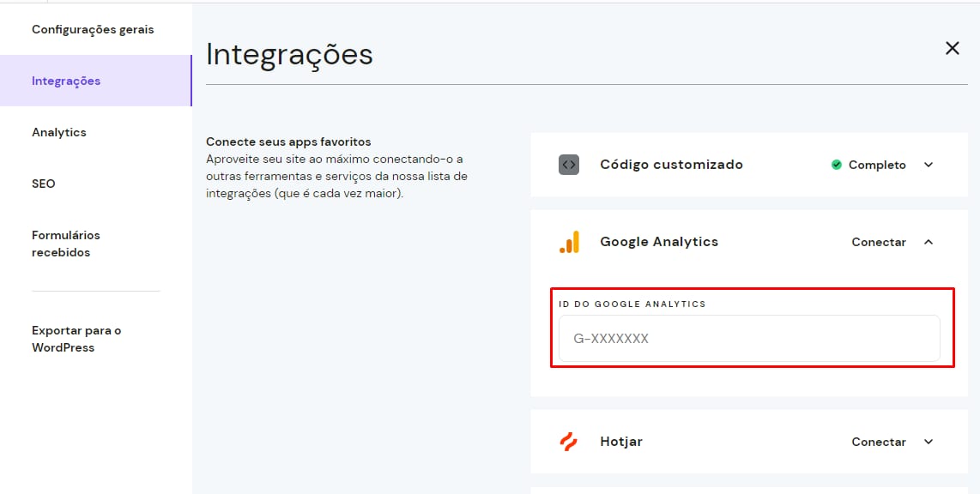Image resolution: width=980 pixels, height=494 pixels.
Task: Open the SEO settings section
Action: (44, 184)
